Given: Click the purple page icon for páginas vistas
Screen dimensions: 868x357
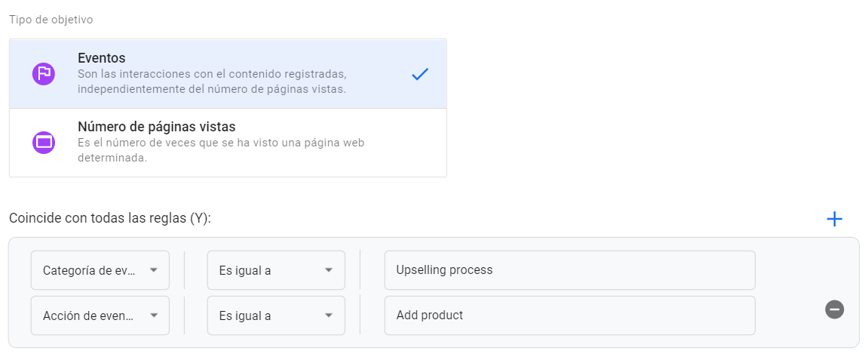Looking at the screenshot, I should click(44, 142).
